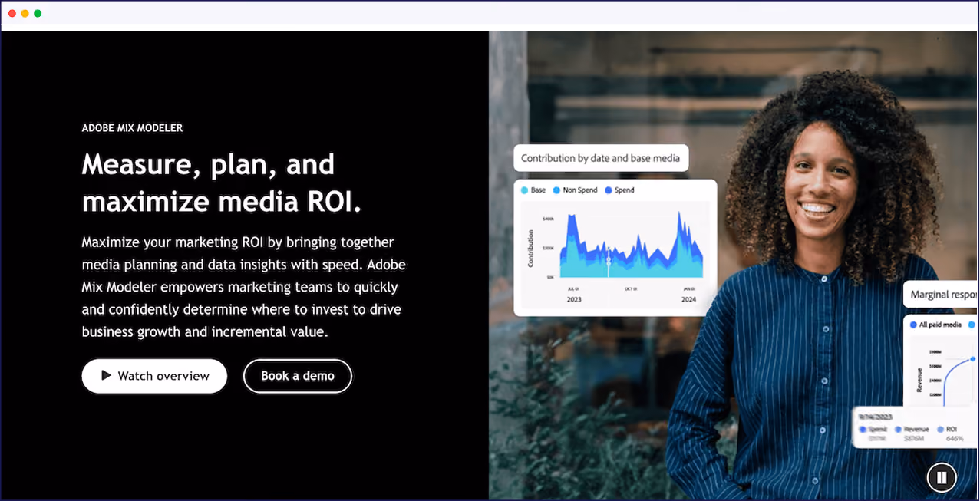Click the 2024 axis label on chart
980x501 pixels.
[688, 300]
